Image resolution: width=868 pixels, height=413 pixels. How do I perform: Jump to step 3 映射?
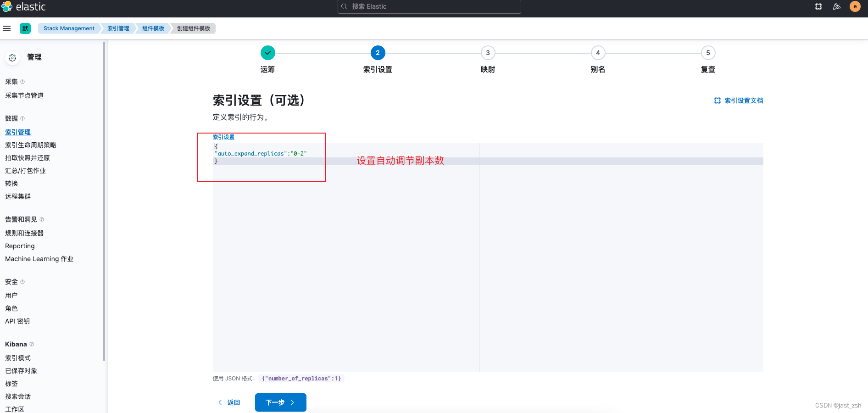pos(488,53)
